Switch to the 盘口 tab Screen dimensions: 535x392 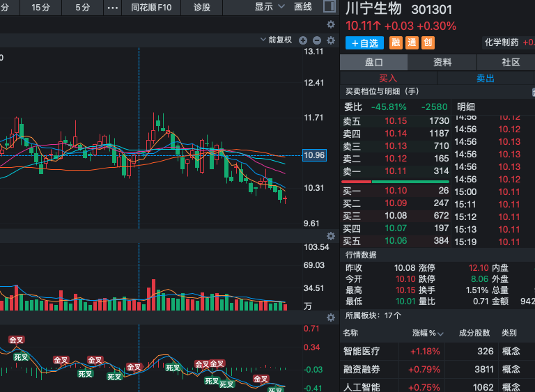(x=373, y=62)
